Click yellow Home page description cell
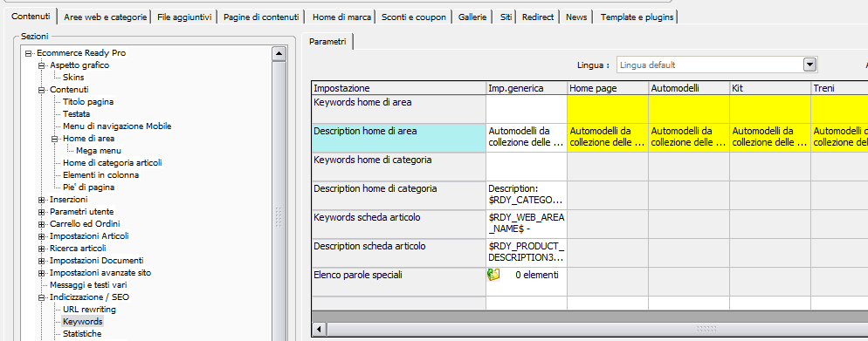The height and width of the screenshot is (341, 868). (x=608, y=138)
